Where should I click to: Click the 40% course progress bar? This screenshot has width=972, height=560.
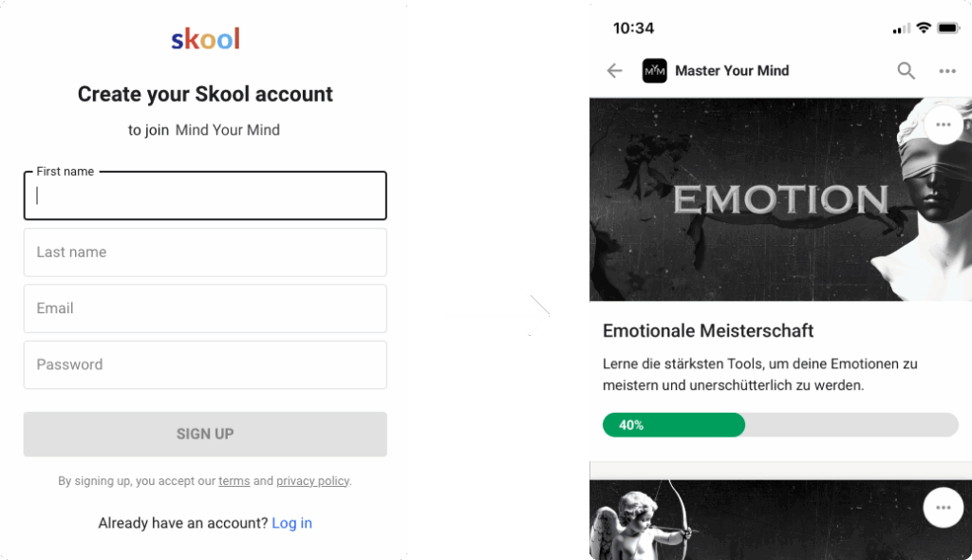coord(779,425)
